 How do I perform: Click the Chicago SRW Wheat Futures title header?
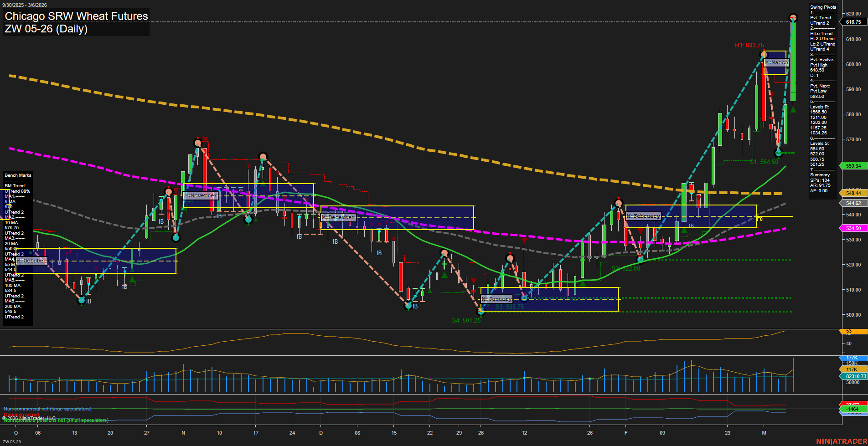(76, 16)
